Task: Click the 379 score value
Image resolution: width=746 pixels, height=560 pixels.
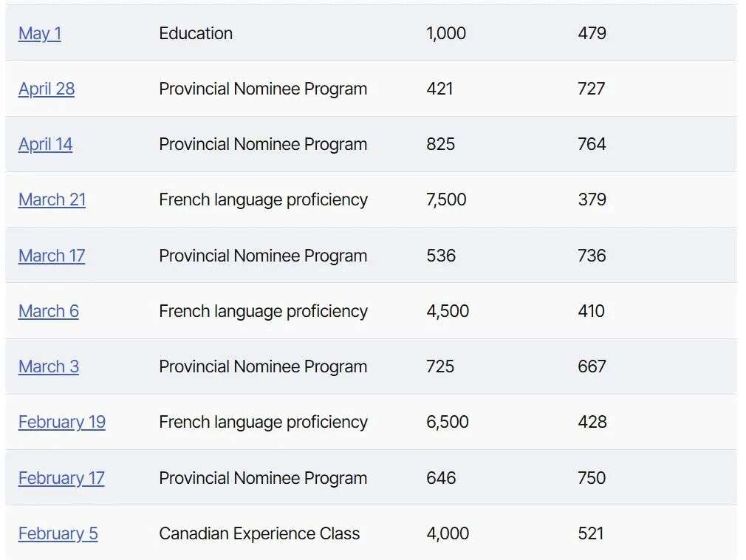Action: click(x=592, y=199)
